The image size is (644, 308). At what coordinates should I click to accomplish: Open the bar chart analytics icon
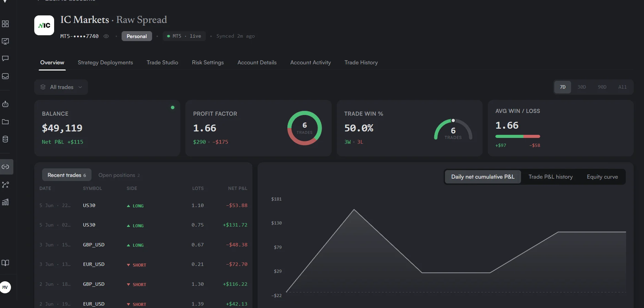[5, 202]
